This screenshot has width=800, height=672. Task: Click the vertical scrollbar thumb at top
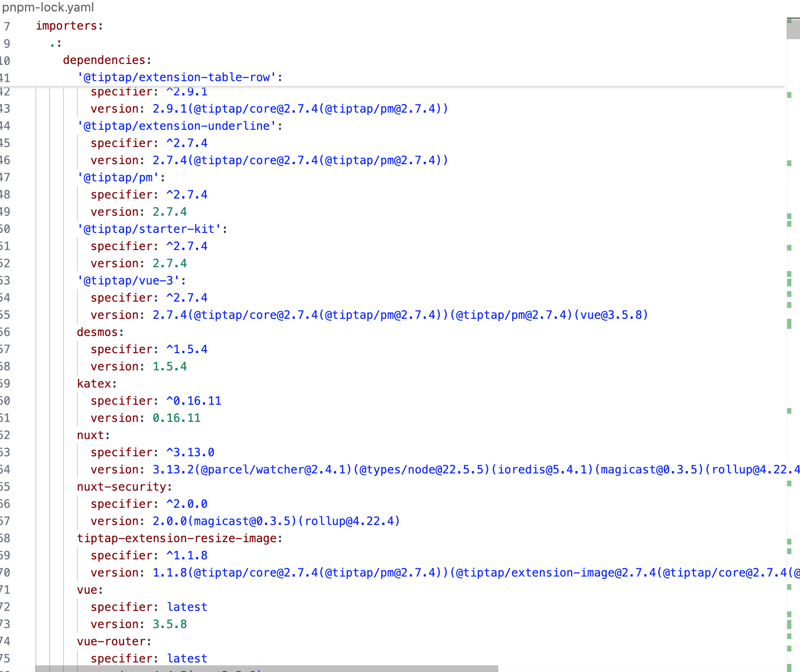pyautogui.click(x=793, y=30)
